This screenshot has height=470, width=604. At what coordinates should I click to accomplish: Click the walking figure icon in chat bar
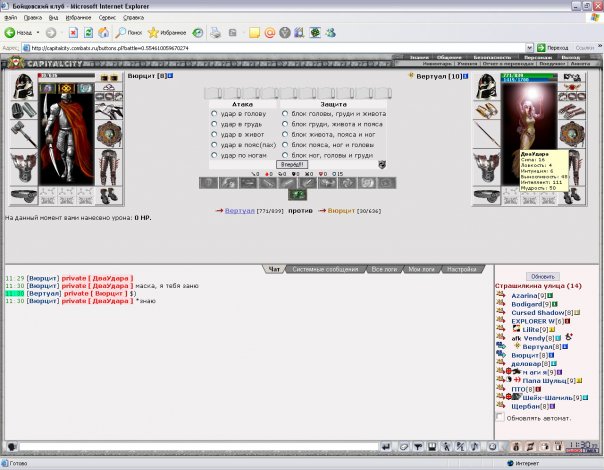[446, 446]
